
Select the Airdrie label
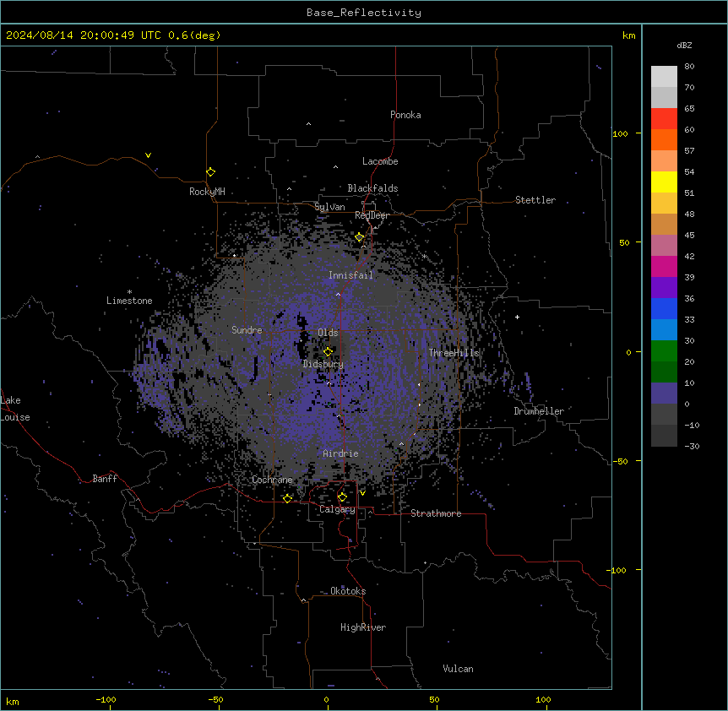click(341, 453)
